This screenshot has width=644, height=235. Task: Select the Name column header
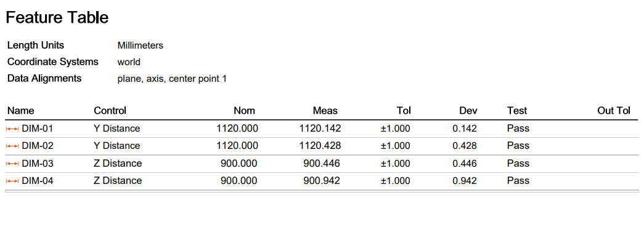pyautogui.click(x=21, y=111)
